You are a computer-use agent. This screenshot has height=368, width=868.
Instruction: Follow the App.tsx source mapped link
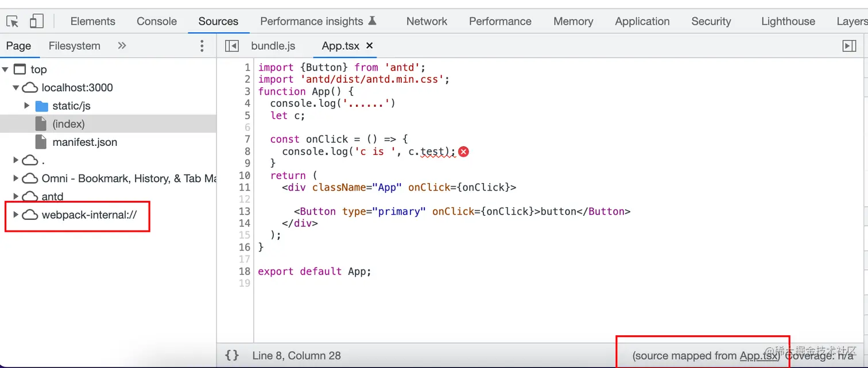coord(759,356)
